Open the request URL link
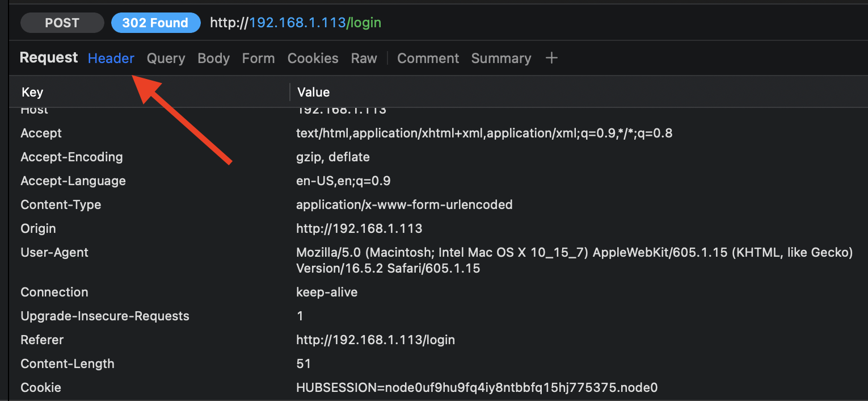The height and width of the screenshot is (401, 868). pos(295,23)
